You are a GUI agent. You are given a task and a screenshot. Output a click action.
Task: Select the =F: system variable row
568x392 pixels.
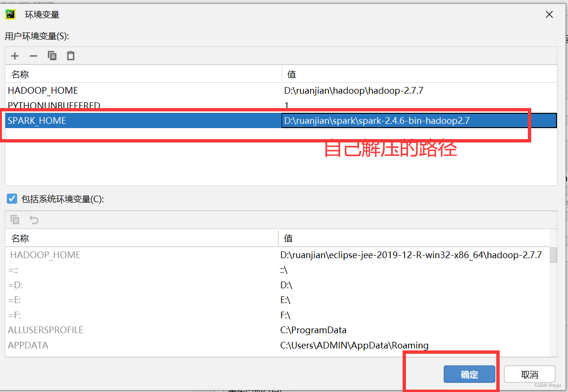coord(277,315)
